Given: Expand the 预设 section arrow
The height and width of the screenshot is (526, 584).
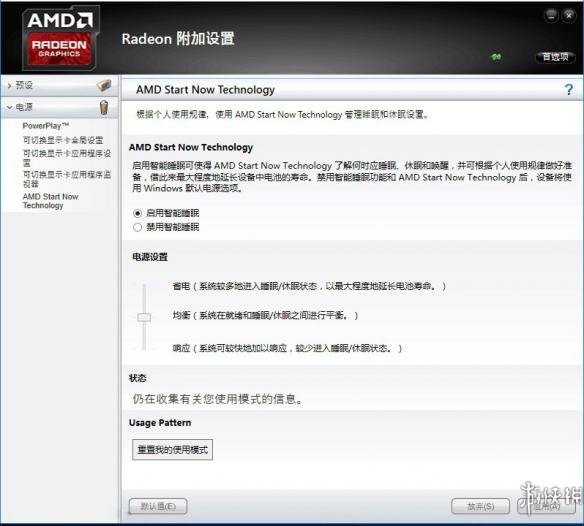Looking at the screenshot, I should pos(9,86).
